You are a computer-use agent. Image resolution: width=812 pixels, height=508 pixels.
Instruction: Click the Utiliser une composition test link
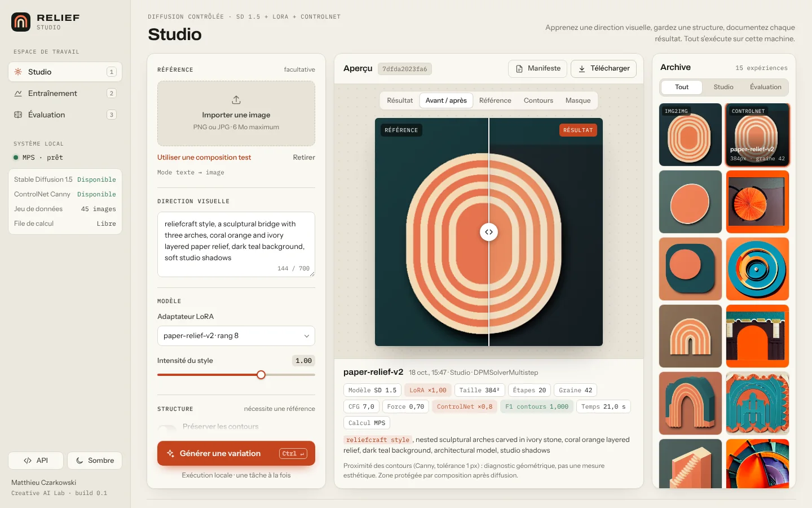tap(204, 157)
